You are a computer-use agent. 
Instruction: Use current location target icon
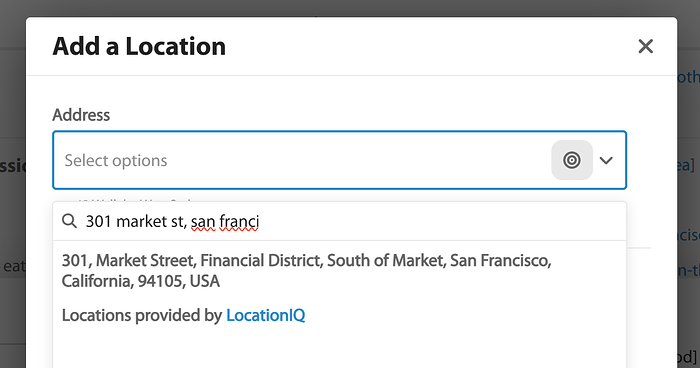pyautogui.click(x=572, y=160)
